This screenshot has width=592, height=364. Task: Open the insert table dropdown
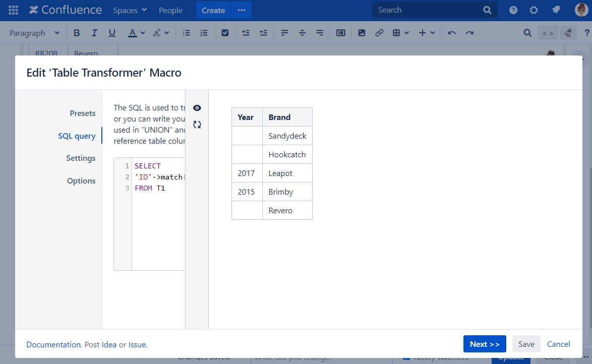pos(400,33)
